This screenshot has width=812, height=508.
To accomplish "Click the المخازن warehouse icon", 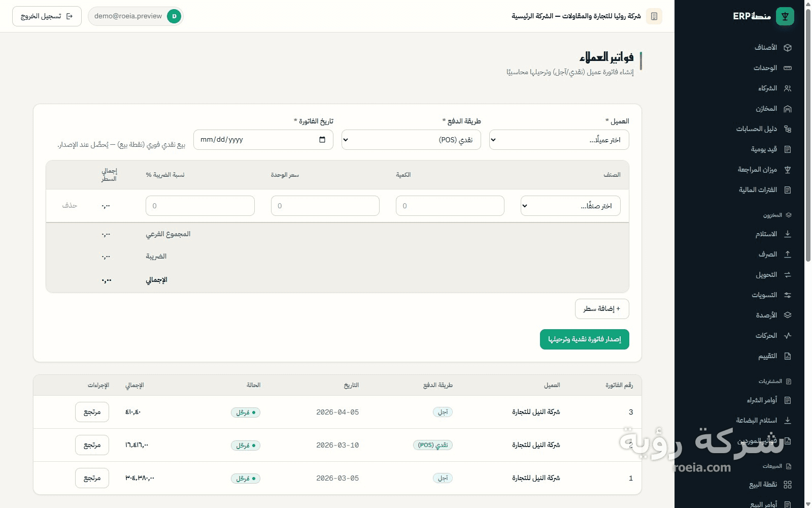I will 788,109.
